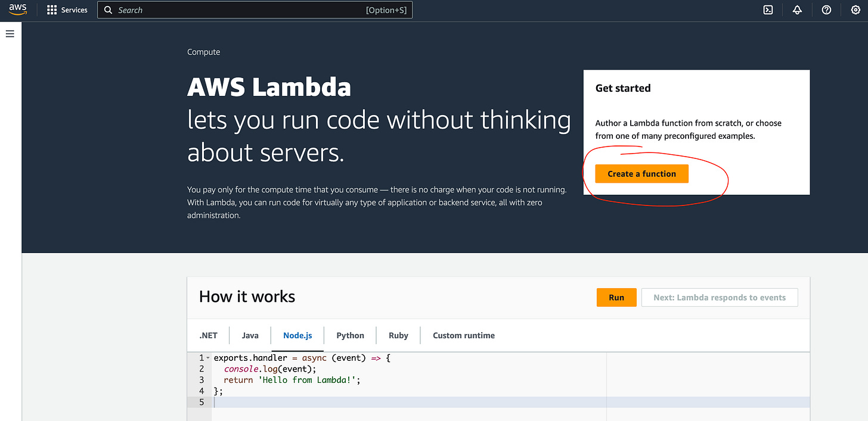This screenshot has height=421, width=868.
Task: Focus the AWS Search input field
Action: pyautogui.click(x=255, y=10)
